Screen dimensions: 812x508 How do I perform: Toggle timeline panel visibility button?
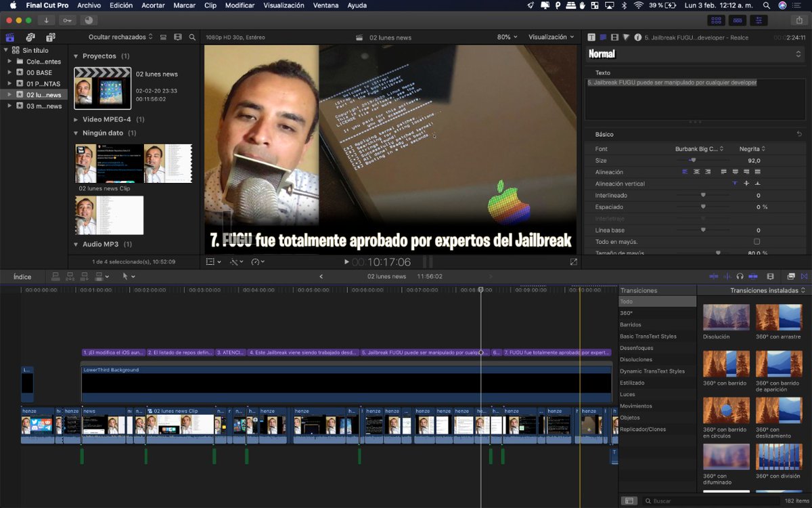point(737,20)
